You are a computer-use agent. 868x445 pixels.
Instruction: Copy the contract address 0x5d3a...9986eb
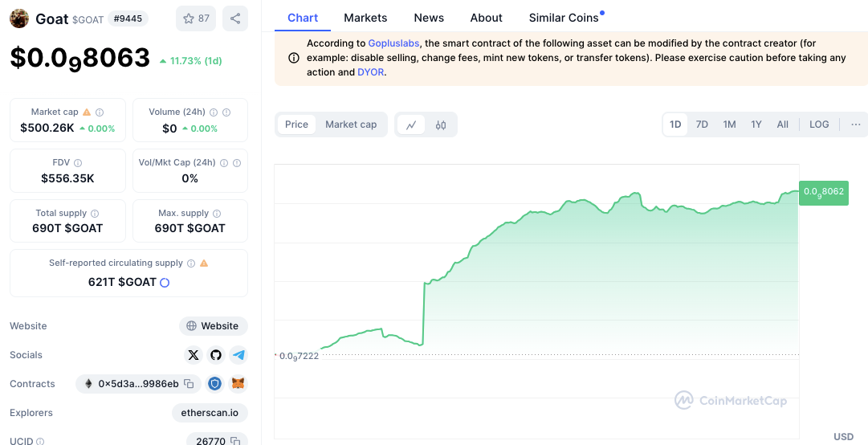pos(189,384)
